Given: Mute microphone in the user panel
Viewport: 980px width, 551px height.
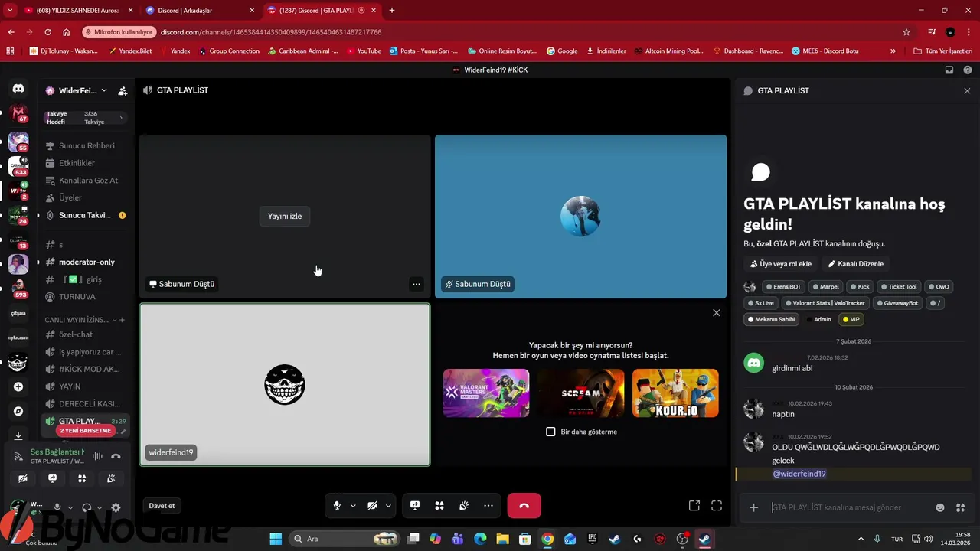Looking at the screenshot, I should [57, 507].
